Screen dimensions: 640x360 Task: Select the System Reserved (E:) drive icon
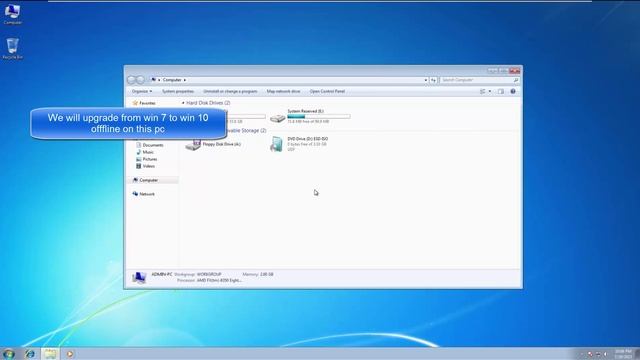point(278,118)
